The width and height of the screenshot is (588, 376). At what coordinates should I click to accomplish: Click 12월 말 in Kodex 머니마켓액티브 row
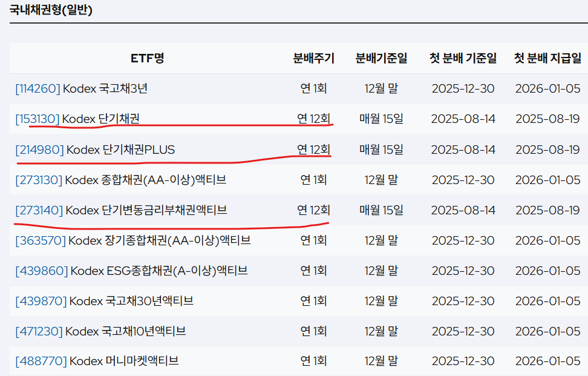[381, 361]
